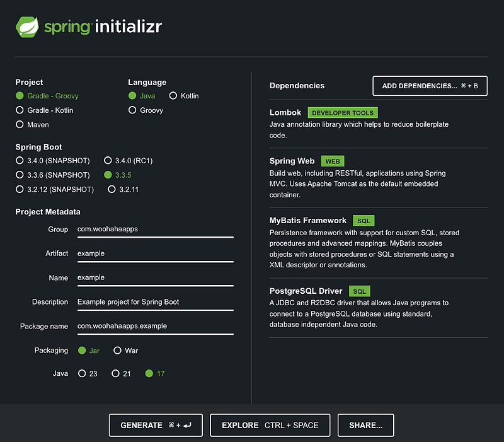Open the ADD DEPENDENCIES dialog
Screen dimensions: 504x442
[430, 86]
